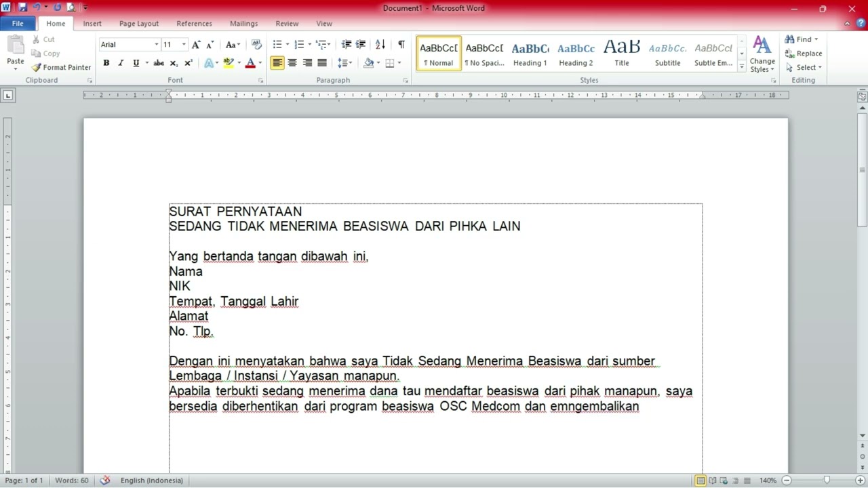Switch to the Insert tab
The height and width of the screenshot is (488, 868).
92,24
